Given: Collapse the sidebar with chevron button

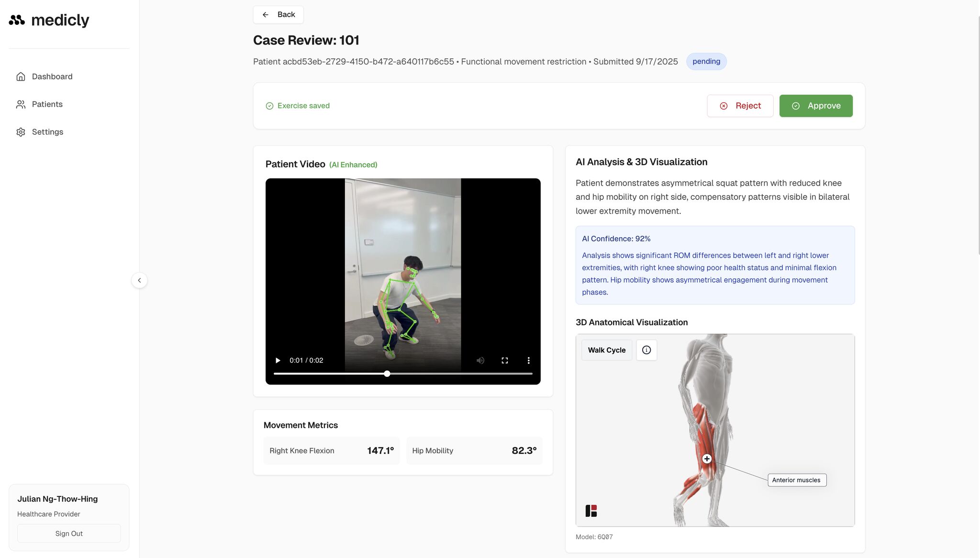Looking at the screenshot, I should pos(139,280).
